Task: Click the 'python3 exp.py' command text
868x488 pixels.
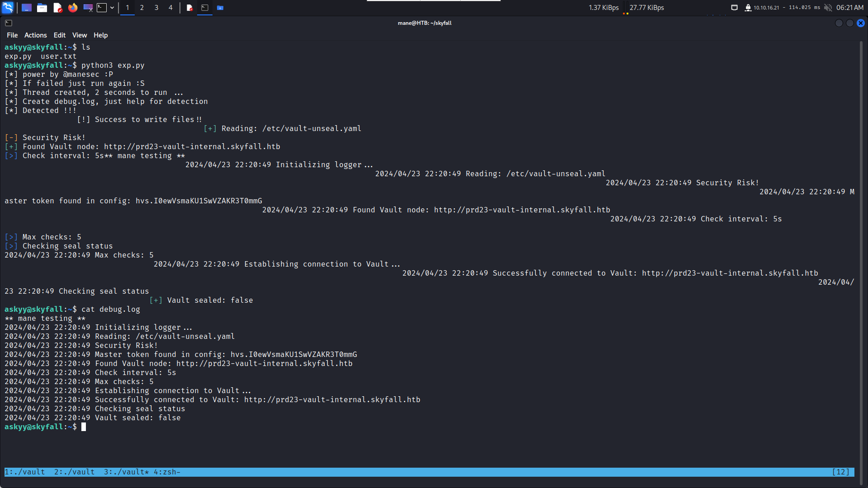Action: click(113, 66)
